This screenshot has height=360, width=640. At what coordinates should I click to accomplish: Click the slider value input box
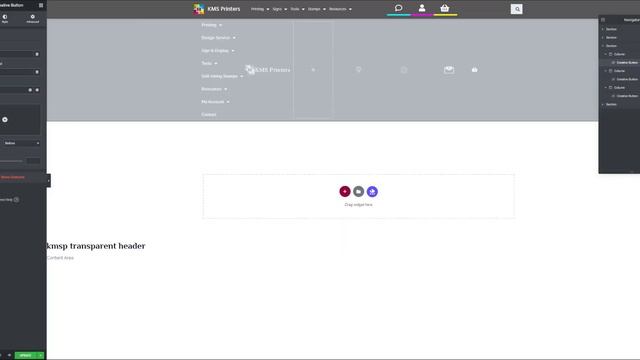(33, 161)
